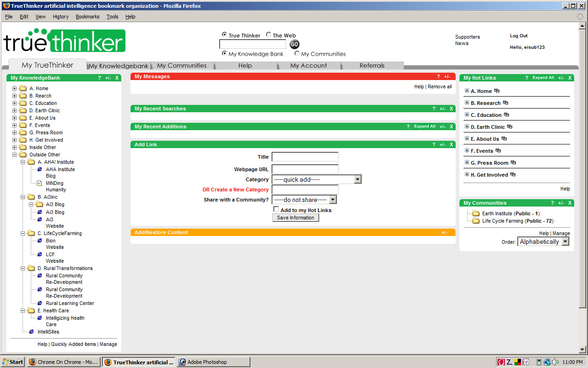
Task: Toggle collapse of My Messages panel
Action: point(447,76)
